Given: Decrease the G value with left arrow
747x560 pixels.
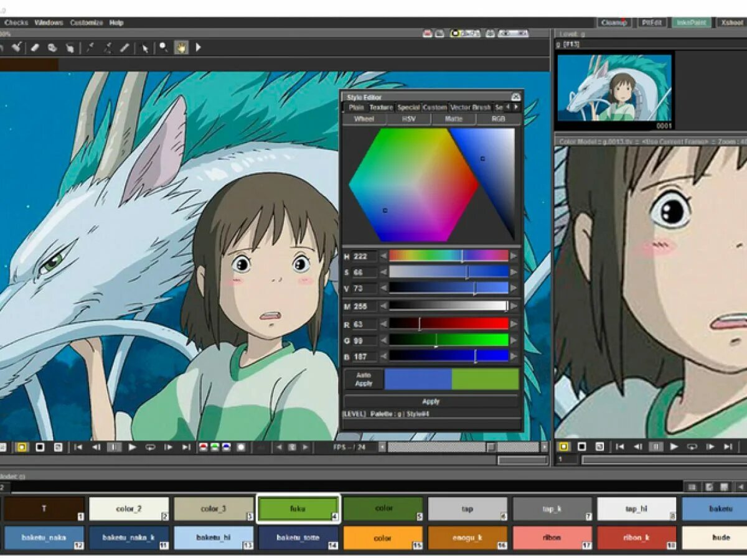Looking at the screenshot, I should click(383, 340).
